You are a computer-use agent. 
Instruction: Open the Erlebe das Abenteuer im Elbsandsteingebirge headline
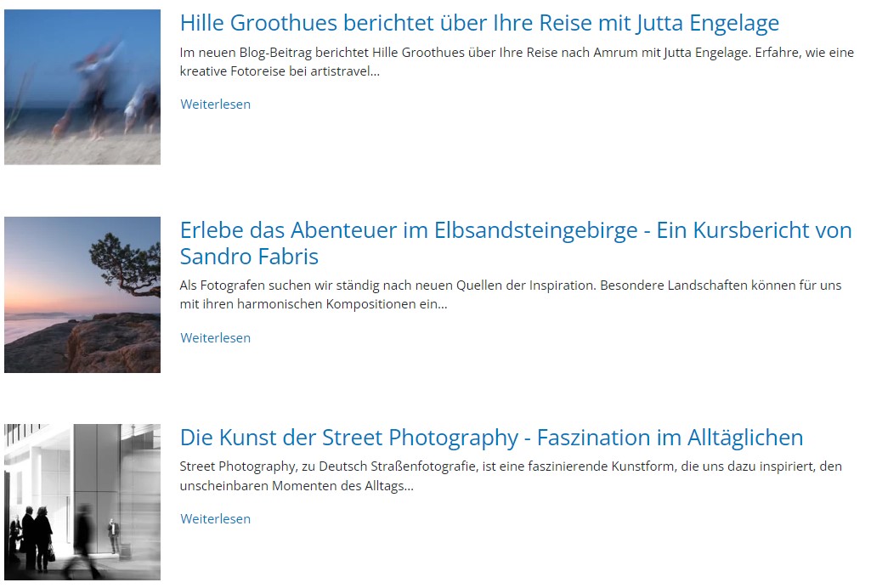click(516, 243)
